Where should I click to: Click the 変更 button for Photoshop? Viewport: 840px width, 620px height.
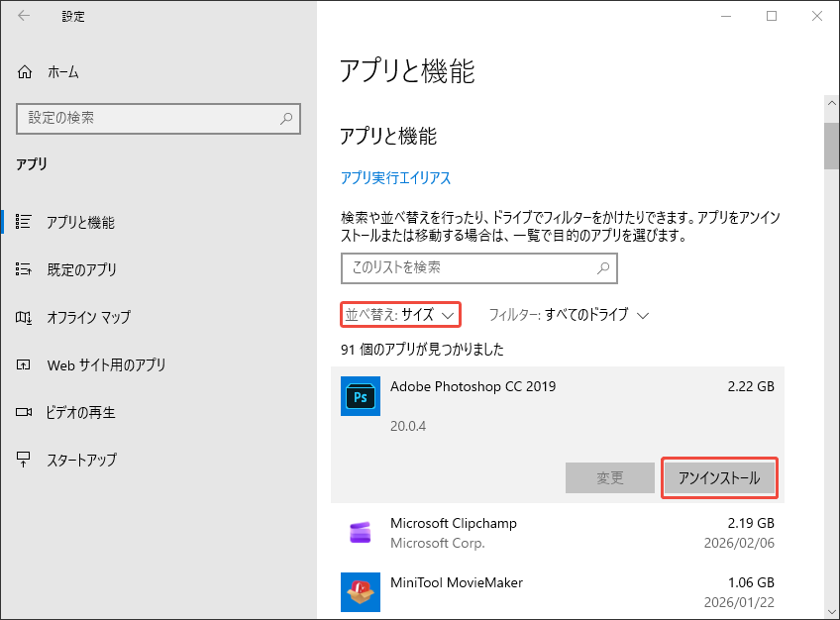[x=609, y=477]
